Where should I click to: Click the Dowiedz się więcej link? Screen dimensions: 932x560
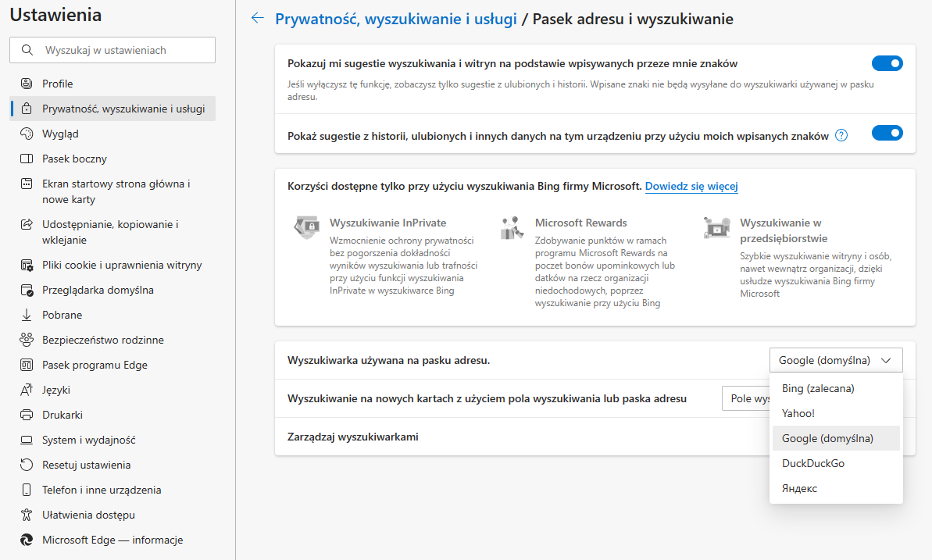(691, 187)
